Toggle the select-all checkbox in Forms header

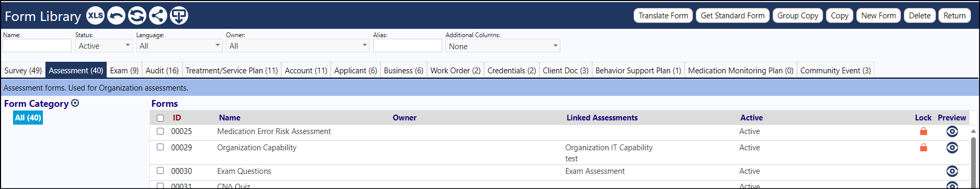click(x=160, y=118)
